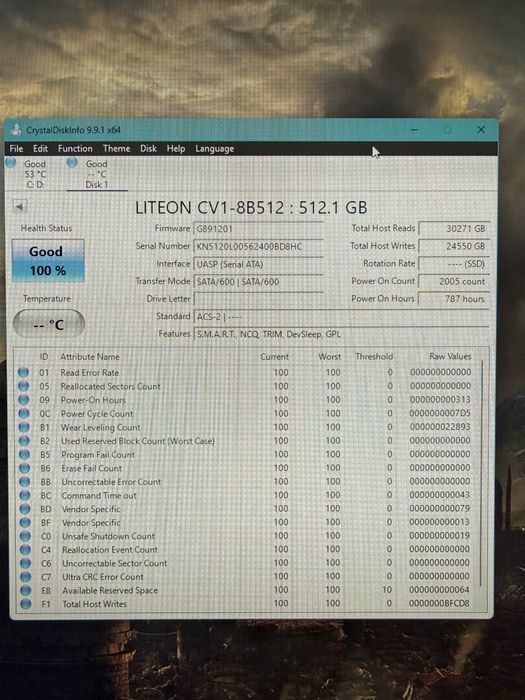Close the CrystalDiskInfo window
The height and width of the screenshot is (700, 525).
[x=481, y=129]
